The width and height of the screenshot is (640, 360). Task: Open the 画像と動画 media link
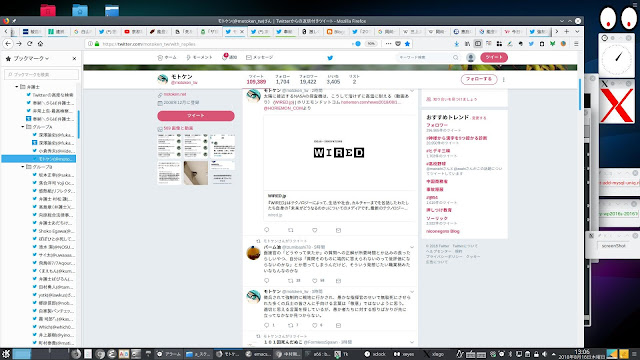coord(178,128)
